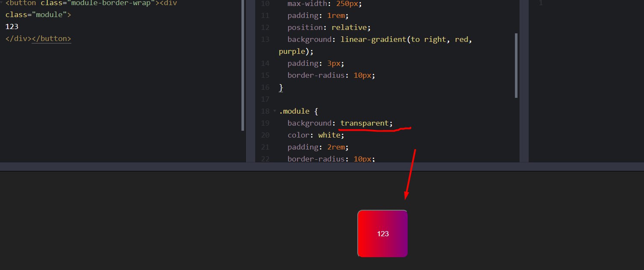Click line number 14 in CSS gutter

(265, 63)
